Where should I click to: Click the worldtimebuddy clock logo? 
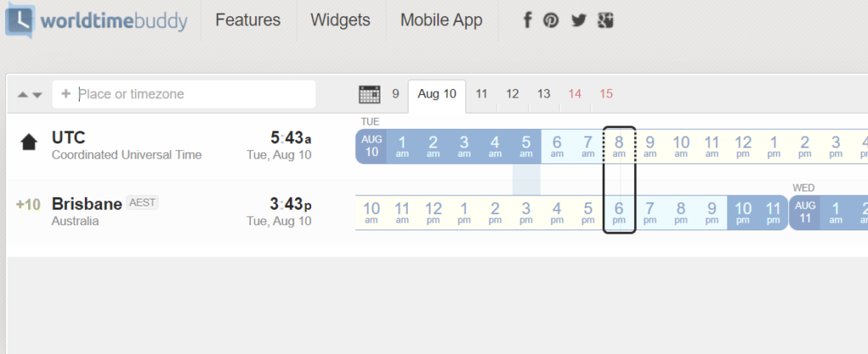[20, 20]
